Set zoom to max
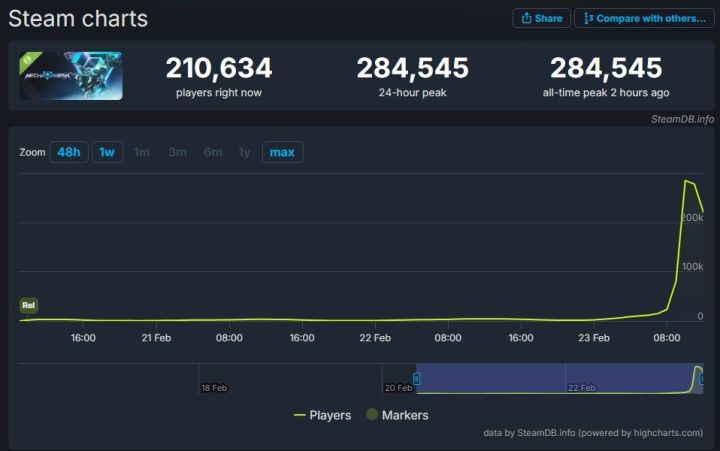Viewport: 720px width, 451px height. [282, 152]
